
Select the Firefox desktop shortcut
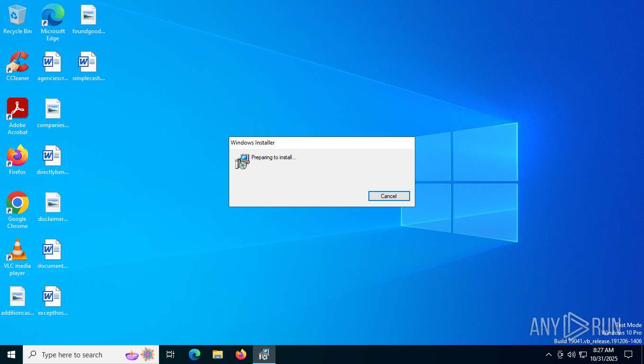(x=18, y=160)
